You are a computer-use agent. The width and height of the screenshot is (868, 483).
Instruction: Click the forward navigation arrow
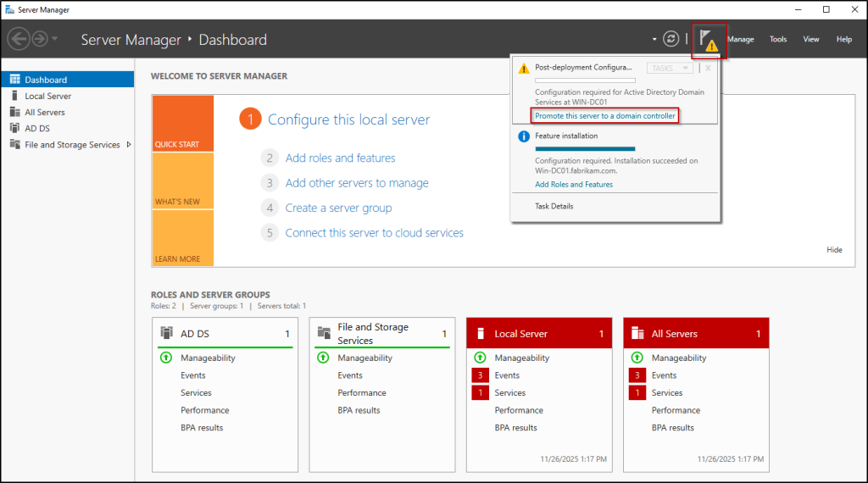click(40, 39)
